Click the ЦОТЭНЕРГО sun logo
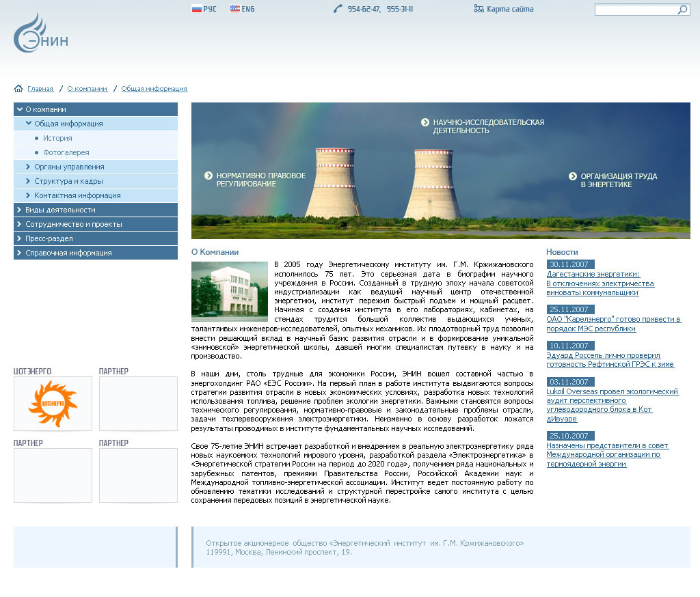The image size is (700, 597). coord(53,404)
